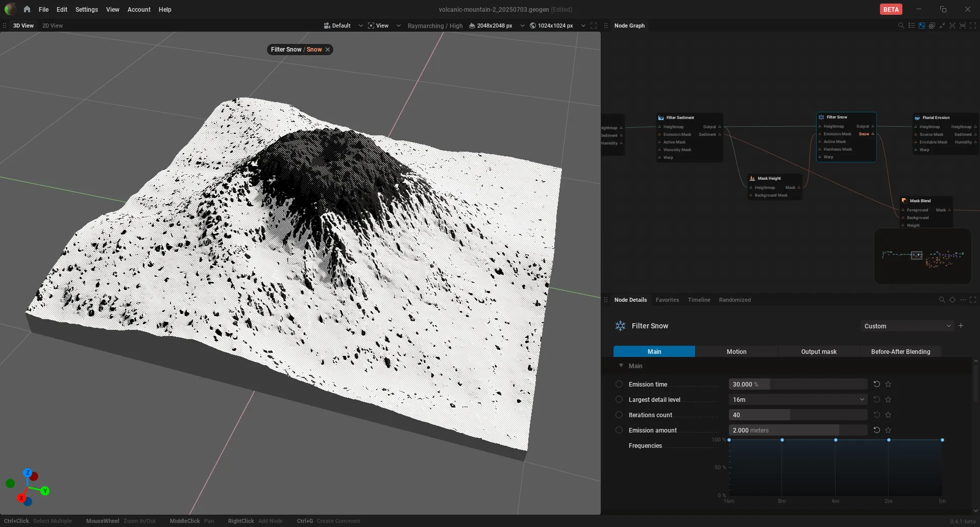This screenshot has width=980, height=527.
Task: Reset the Iterations count value
Action: (876, 415)
